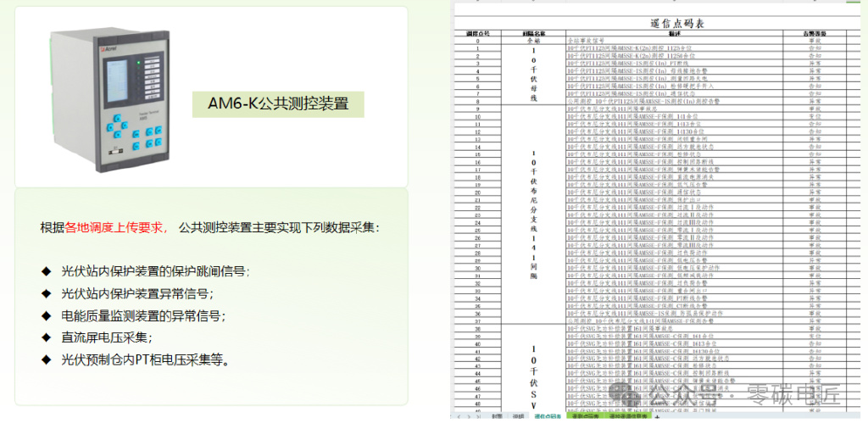The height and width of the screenshot is (429, 868).
Task: Select the merged 10千伏母线 interval cell
Action: (534, 75)
